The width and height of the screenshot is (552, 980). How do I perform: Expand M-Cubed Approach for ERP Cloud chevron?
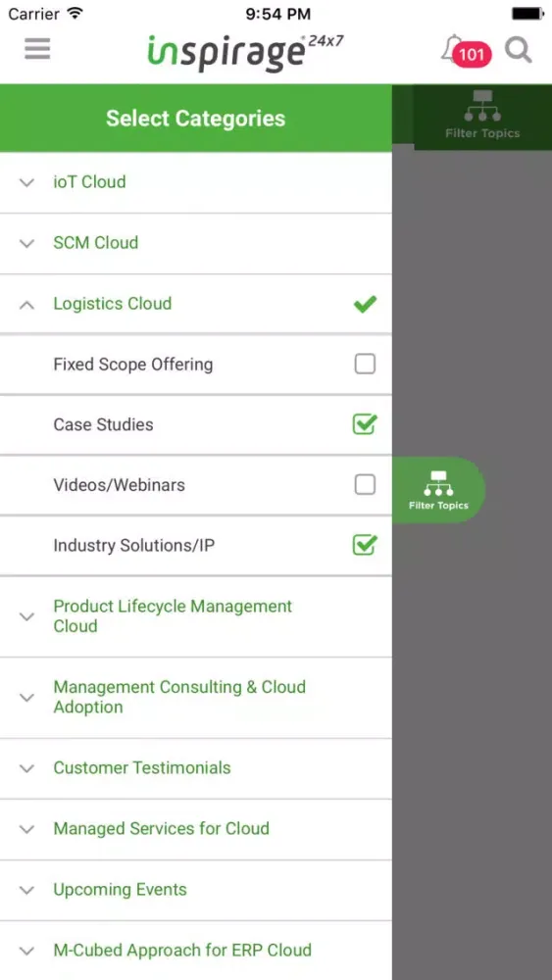point(26,951)
